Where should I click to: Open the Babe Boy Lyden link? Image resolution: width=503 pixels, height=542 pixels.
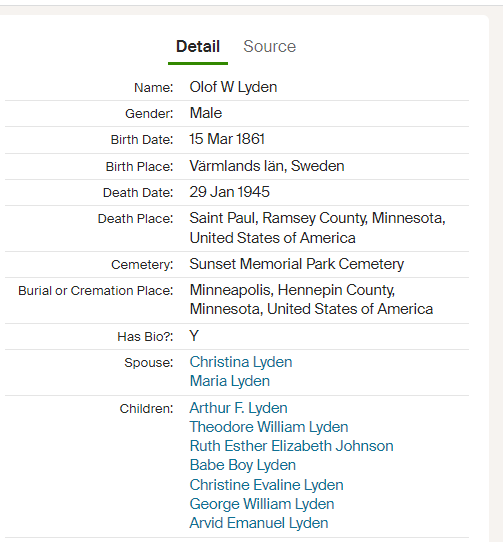(x=243, y=465)
